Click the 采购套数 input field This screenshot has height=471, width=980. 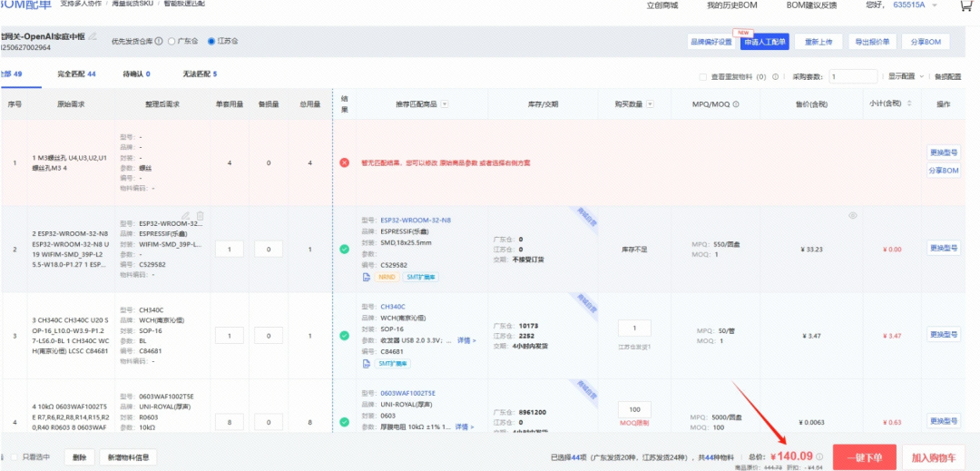(x=853, y=76)
